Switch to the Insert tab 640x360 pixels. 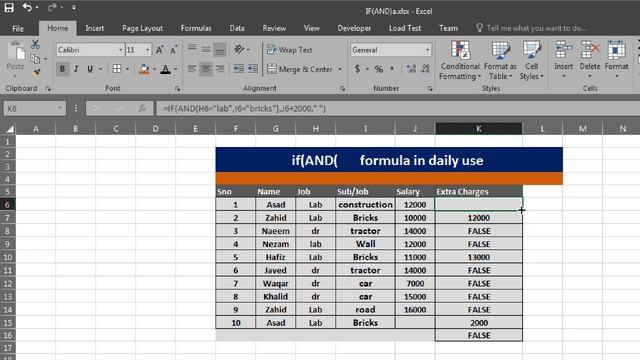(x=94, y=28)
